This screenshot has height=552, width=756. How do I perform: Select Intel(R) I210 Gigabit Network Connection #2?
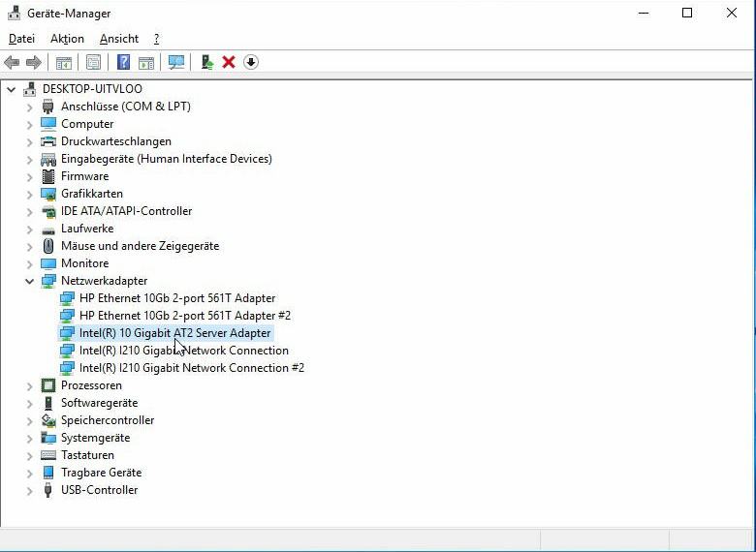pyautogui.click(x=191, y=368)
